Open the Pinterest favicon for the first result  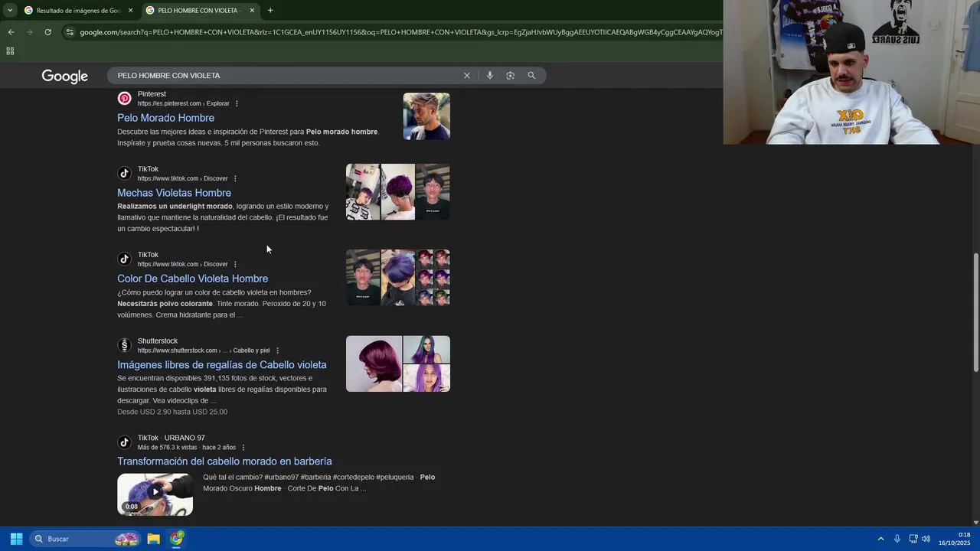point(124,99)
